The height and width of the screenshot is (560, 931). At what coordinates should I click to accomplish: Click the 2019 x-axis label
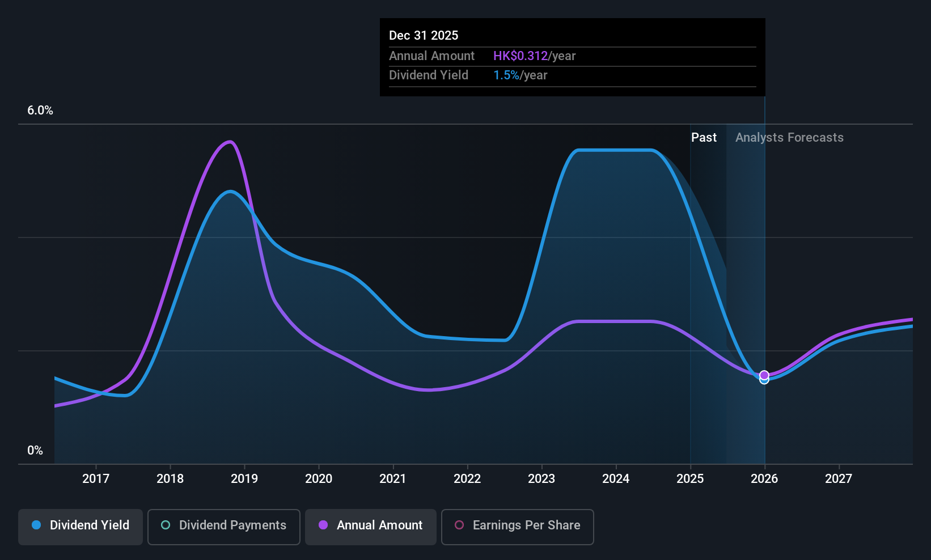(x=244, y=479)
